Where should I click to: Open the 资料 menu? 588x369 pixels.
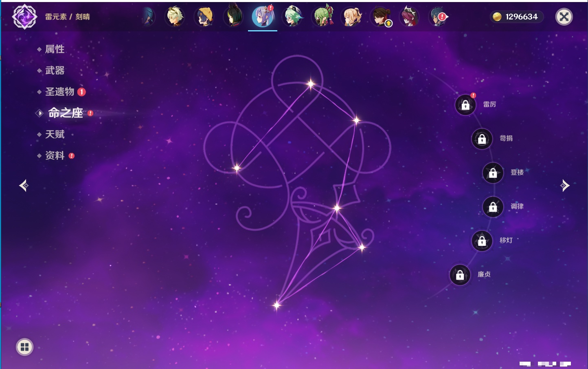point(56,155)
